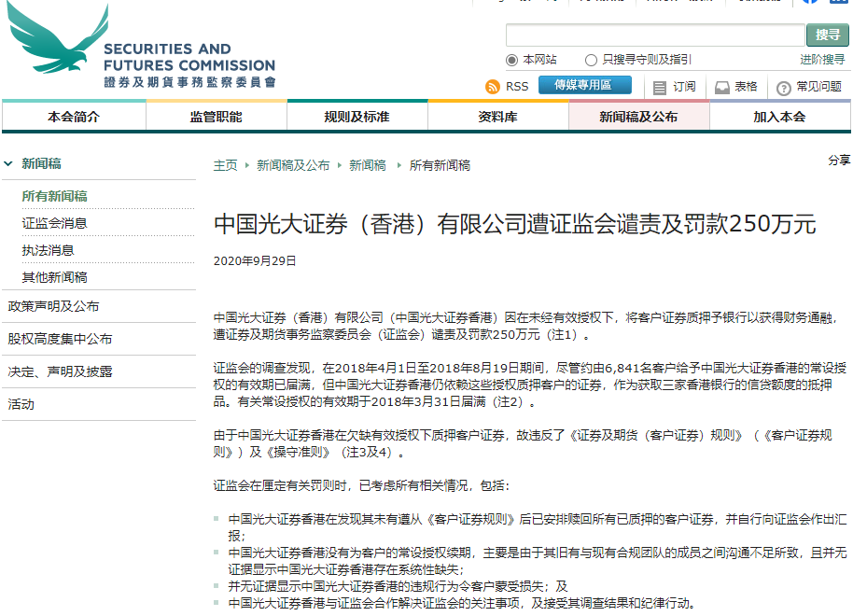This screenshot has width=853, height=616.
Task: Open the 规则及标准 menu
Action: pyautogui.click(x=357, y=117)
